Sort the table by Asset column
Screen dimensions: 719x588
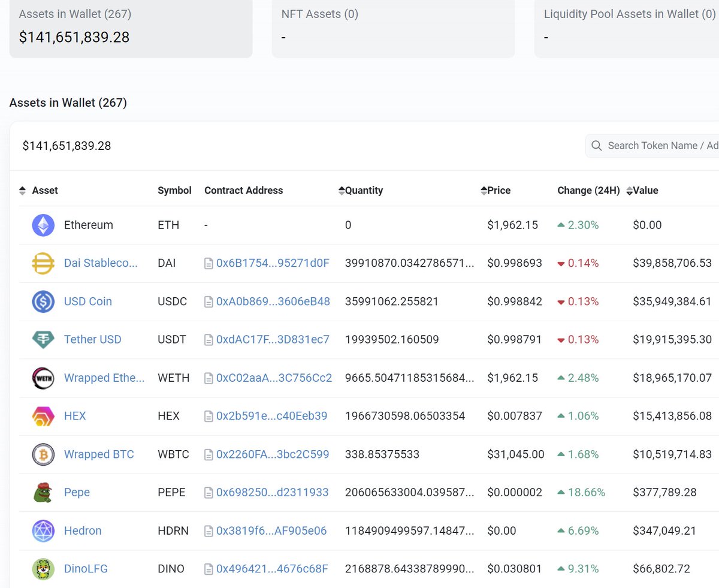[22, 191]
